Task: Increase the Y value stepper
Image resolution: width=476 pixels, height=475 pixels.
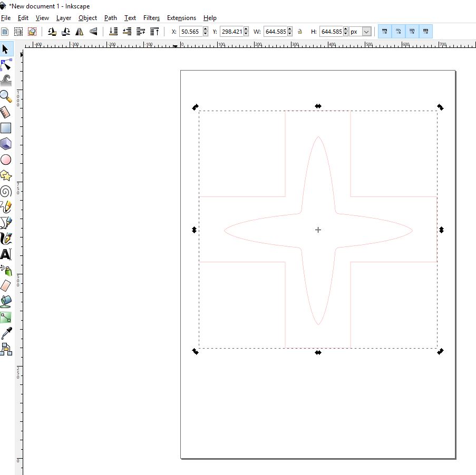Action: [246, 29]
